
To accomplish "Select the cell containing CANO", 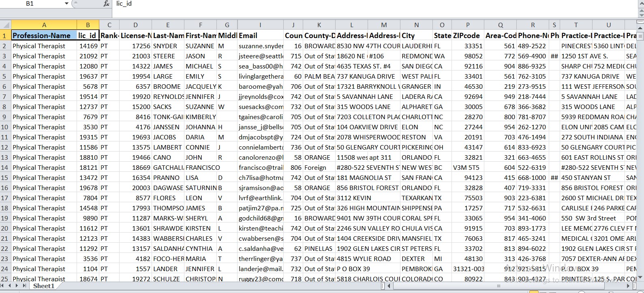I will pyautogui.click(x=168, y=157).
